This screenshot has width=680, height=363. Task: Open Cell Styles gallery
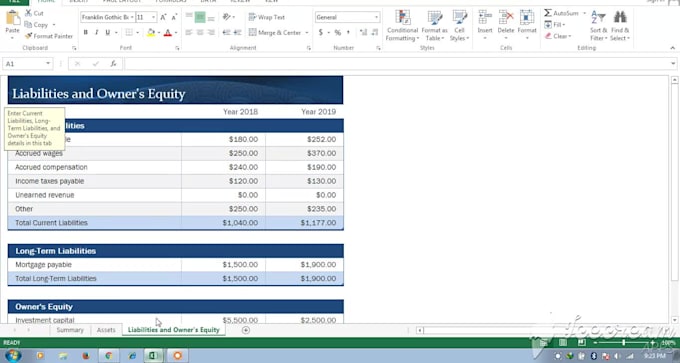(460, 26)
